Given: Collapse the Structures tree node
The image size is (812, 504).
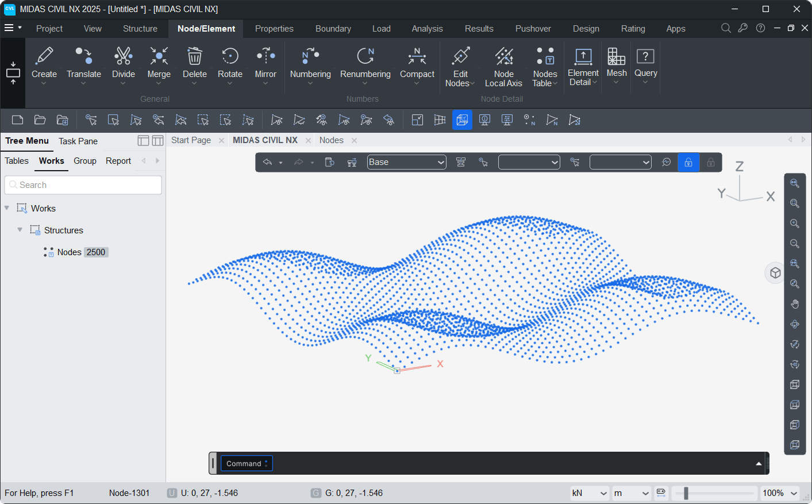Looking at the screenshot, I should pos(20,230).
